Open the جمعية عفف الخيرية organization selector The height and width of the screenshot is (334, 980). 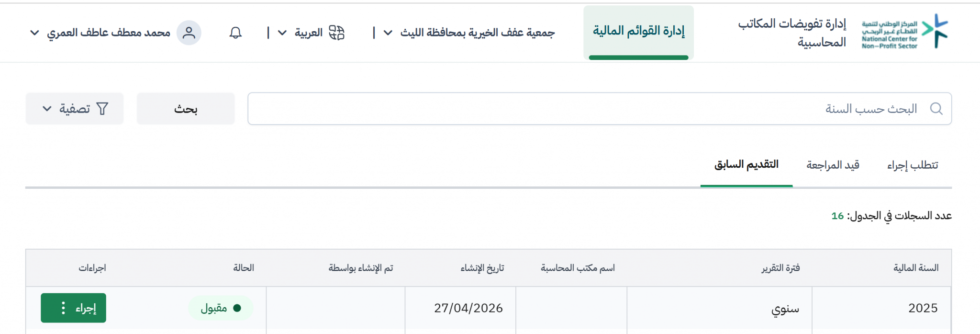click(x=388, y=33)
